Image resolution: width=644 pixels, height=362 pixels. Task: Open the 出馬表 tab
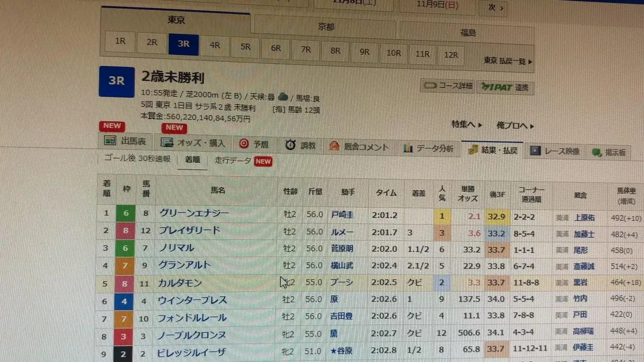point(125,141)
